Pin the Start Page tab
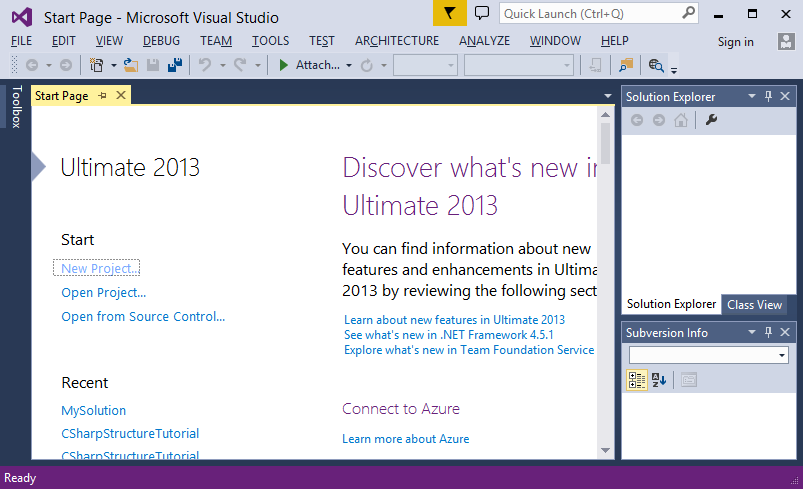The width and height of the screenshot is (803, 489). click(102, 95)
